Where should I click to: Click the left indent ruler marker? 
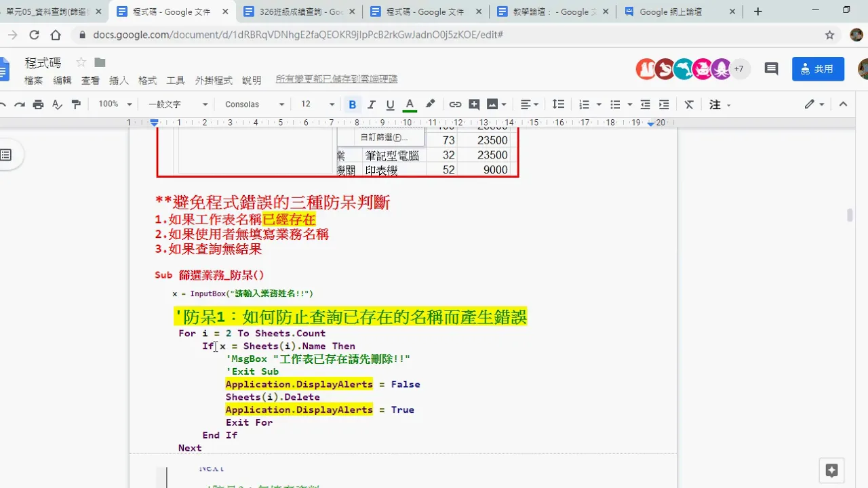[x=154, y=123]
